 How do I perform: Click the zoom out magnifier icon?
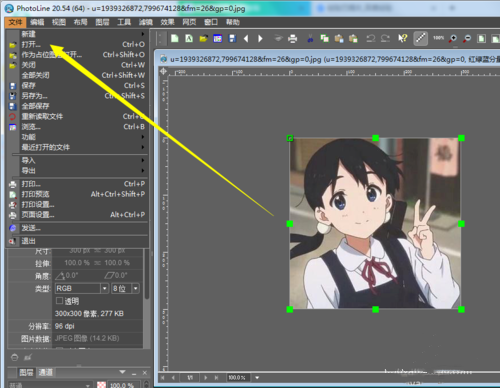point(467,39)
